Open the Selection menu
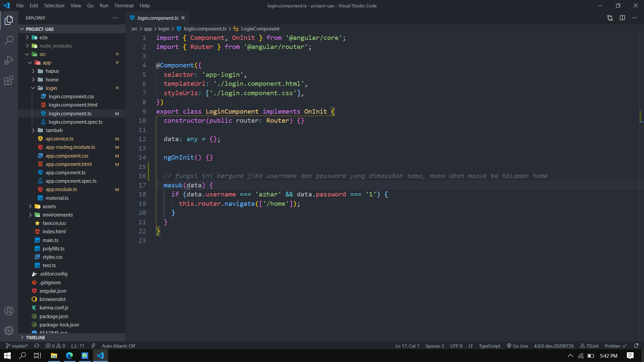The width and height of the screenshot is (644, 362). tap(54, 5)
